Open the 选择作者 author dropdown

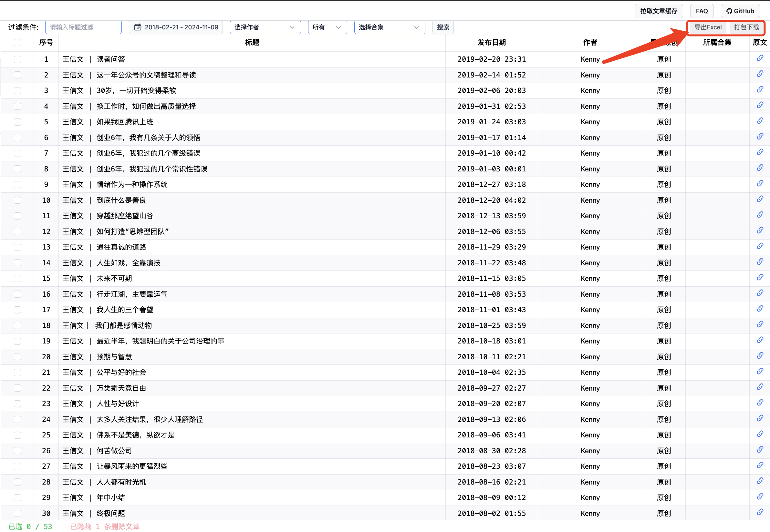(265, 27)
